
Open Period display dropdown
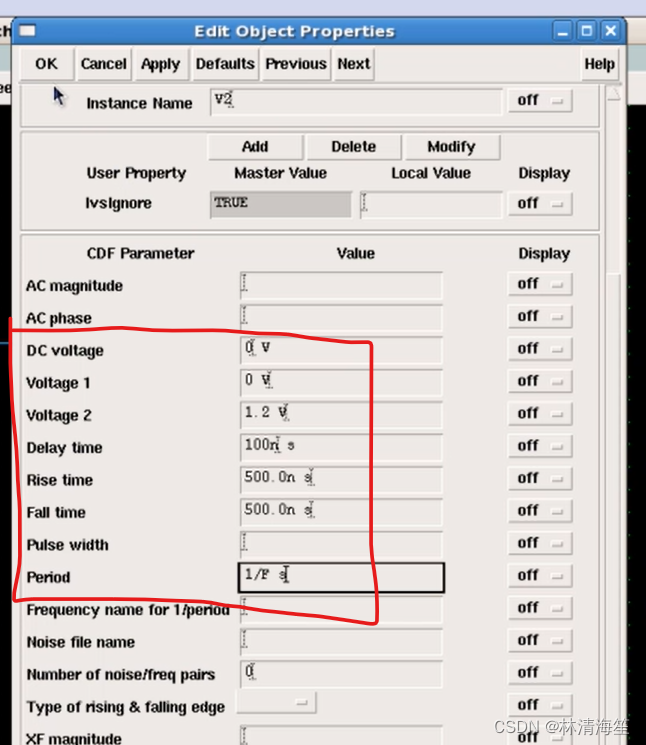[540, 576]
